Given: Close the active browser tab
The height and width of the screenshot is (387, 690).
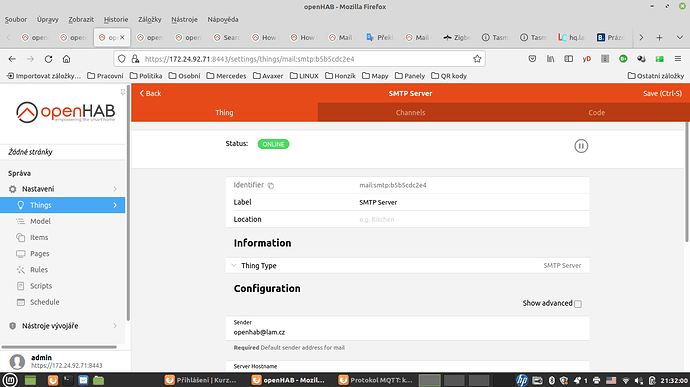Looking at the screenshot, I should tap(122, 37).
